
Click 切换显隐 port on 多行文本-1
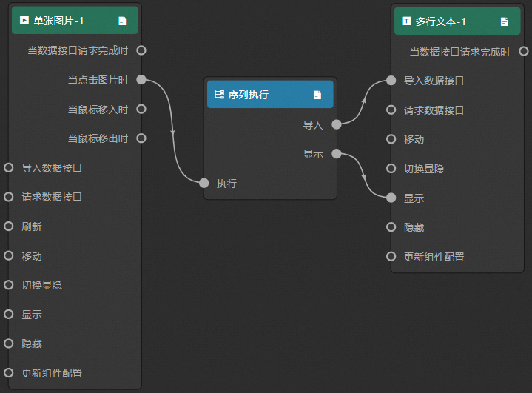(391, 169)
